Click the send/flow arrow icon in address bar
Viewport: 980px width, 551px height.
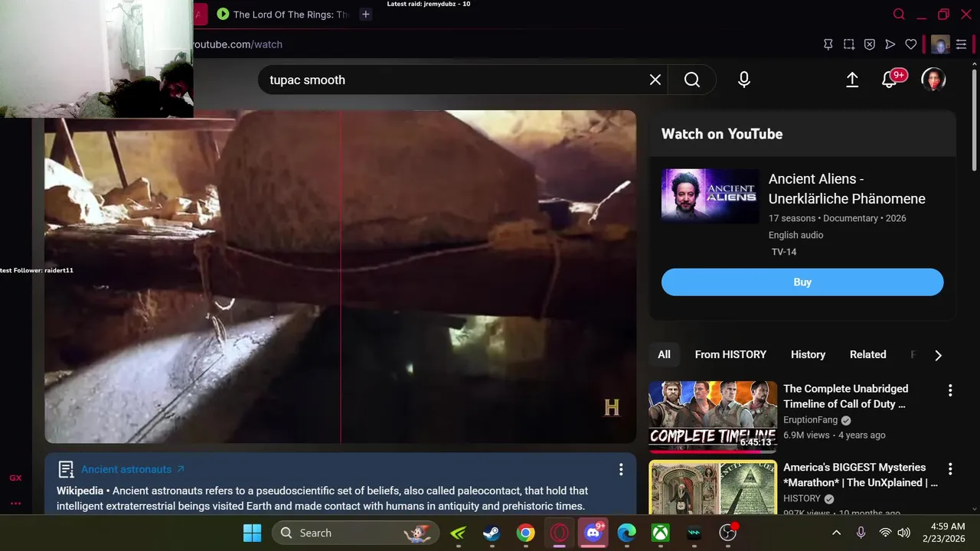point(890,44)
